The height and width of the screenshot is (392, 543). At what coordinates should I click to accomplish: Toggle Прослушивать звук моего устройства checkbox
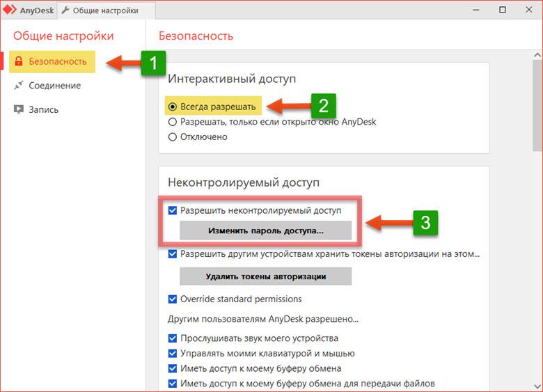click(x=173, y=338)
